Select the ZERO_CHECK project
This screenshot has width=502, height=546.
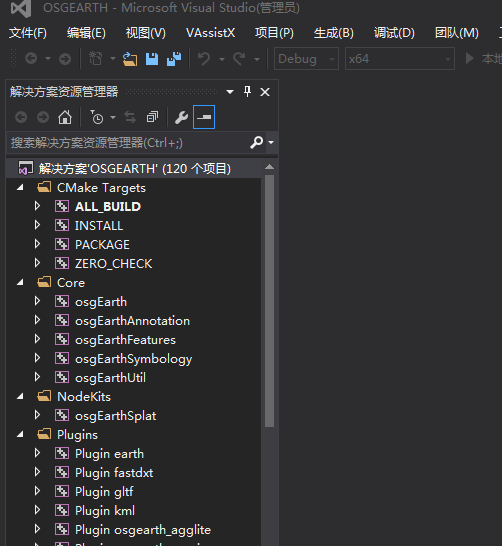click(x=113, y=264)
